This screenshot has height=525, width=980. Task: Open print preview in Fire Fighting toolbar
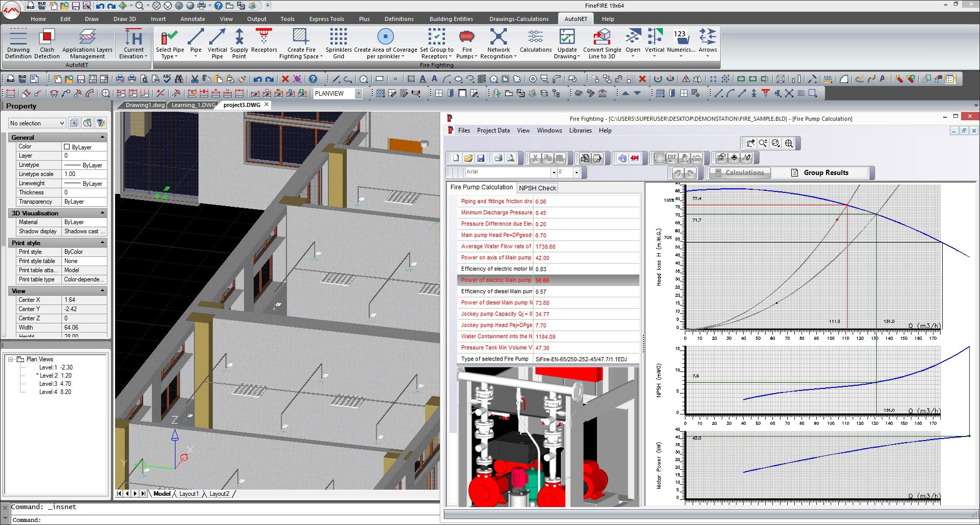point(510,158)
